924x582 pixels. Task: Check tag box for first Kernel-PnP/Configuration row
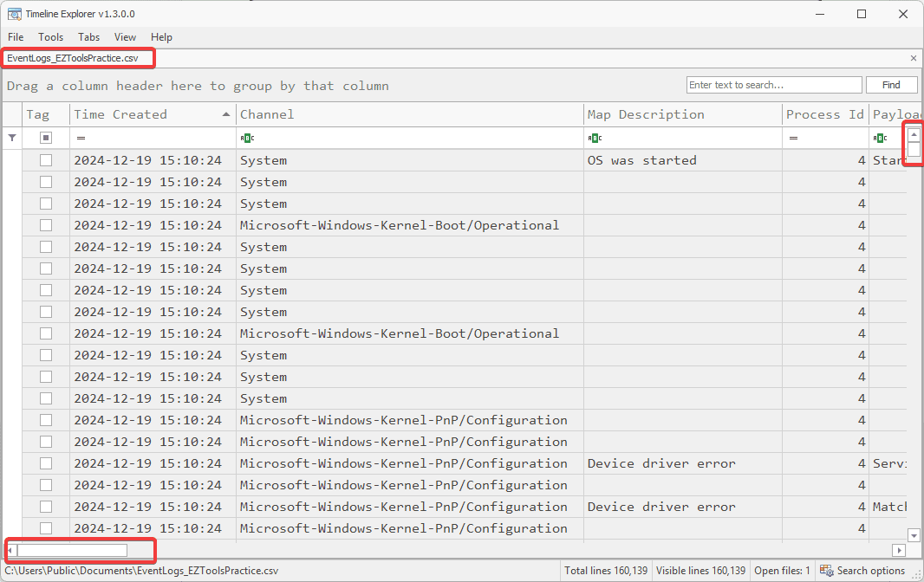pos(46,420)
